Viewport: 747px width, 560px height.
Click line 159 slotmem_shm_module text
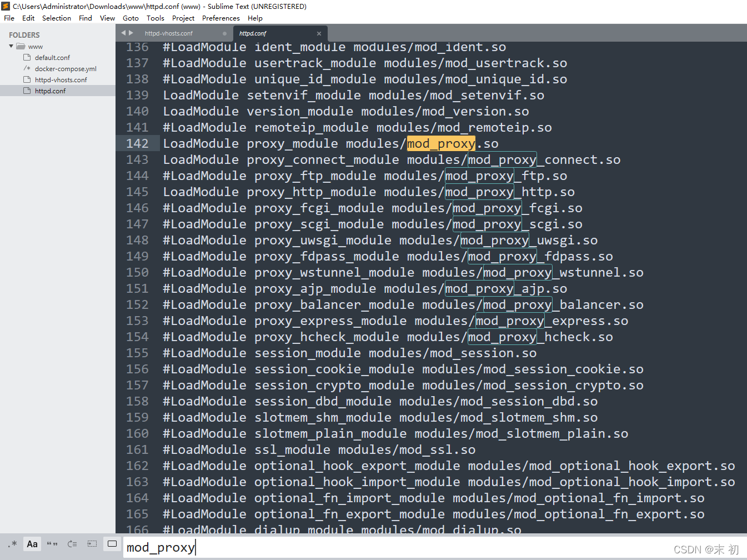(x=323, y=418)
